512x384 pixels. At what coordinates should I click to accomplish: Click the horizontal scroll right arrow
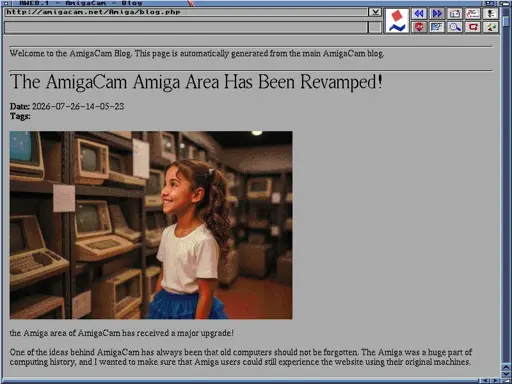(x=495, y=380)
